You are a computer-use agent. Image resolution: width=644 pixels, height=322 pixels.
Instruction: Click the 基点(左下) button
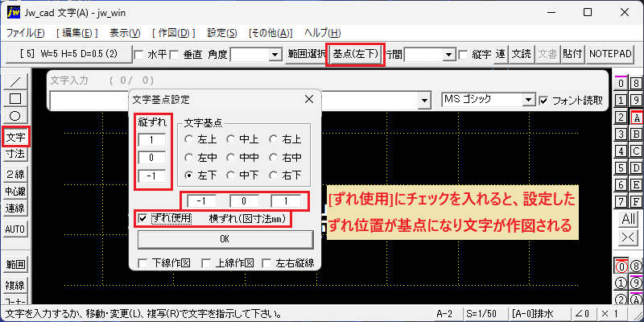[355, 54]
